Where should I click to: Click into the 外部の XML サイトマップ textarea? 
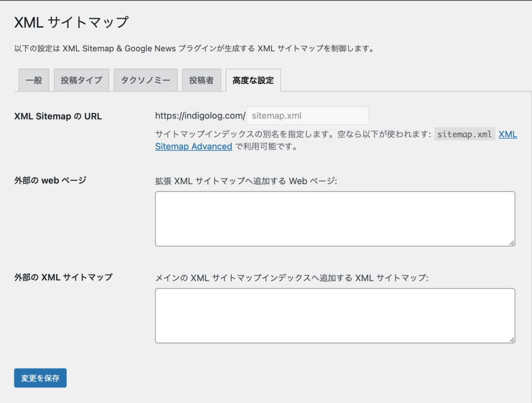click(335, 316)
